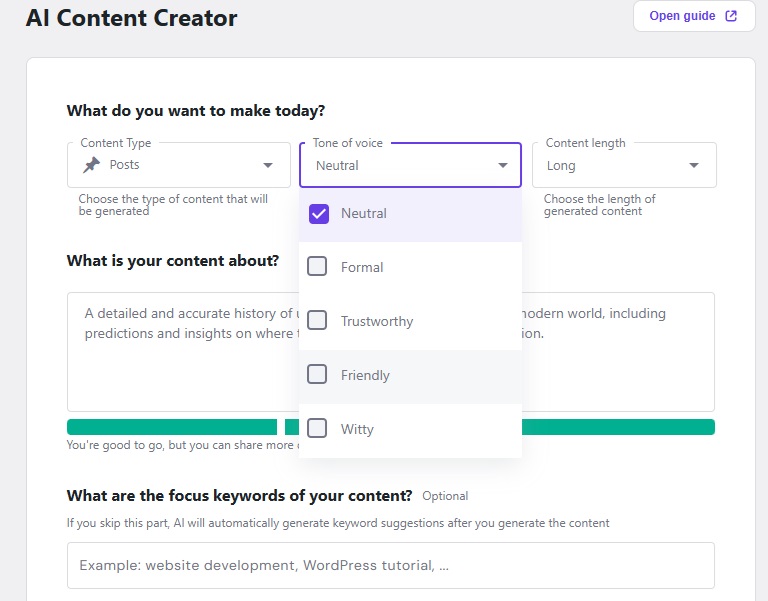
Task: Select the Trustworthy option text
Action: click(x=377, y=321)
